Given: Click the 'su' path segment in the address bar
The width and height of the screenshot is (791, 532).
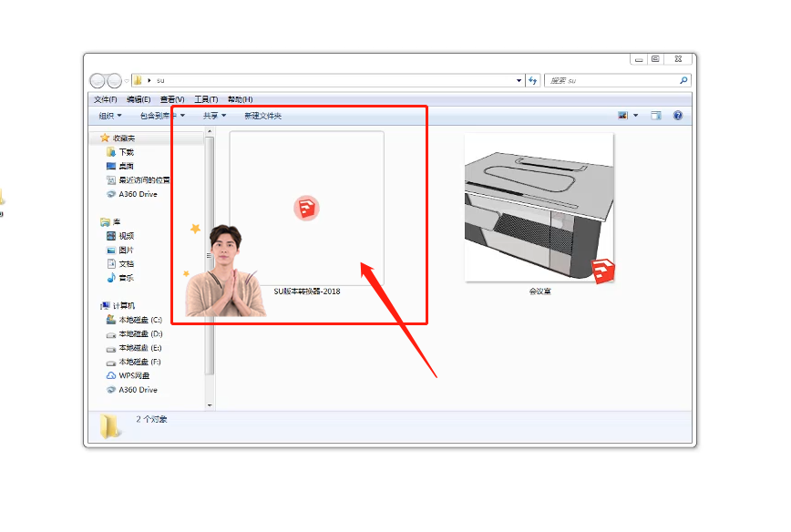Looking at the screenshot, I should click(160, 81).
